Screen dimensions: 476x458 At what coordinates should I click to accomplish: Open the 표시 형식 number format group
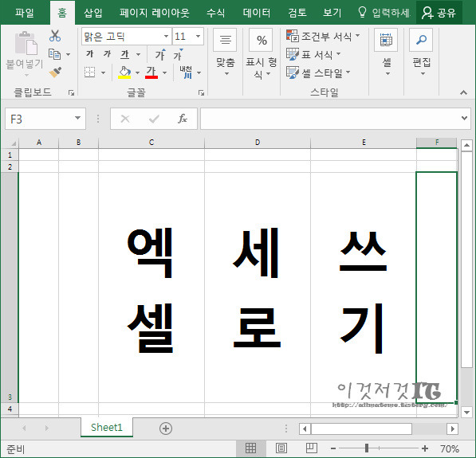pyautogui.click(x=262, y=53)
